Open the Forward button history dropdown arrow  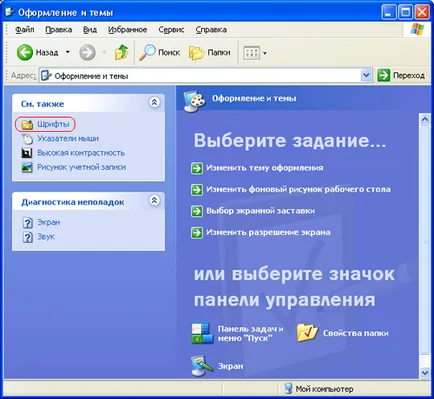pyautogui.click(x=104, y=52)
